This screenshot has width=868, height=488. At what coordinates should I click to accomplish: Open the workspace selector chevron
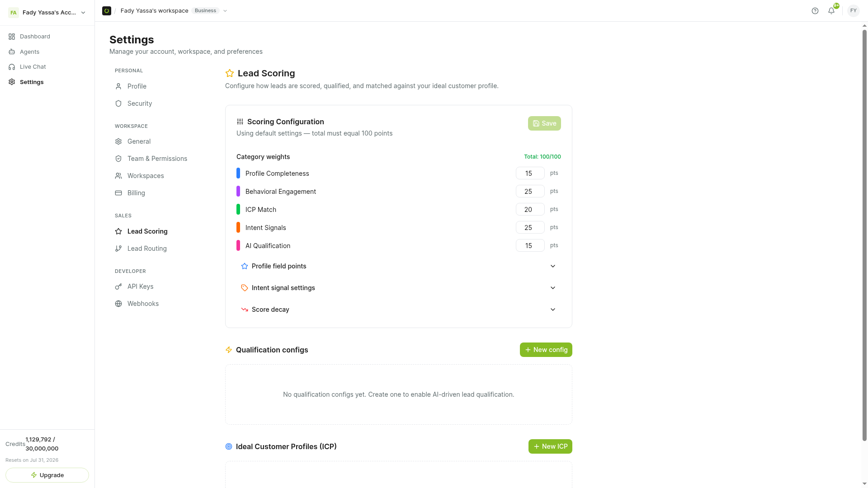click(x=225, y=11)
